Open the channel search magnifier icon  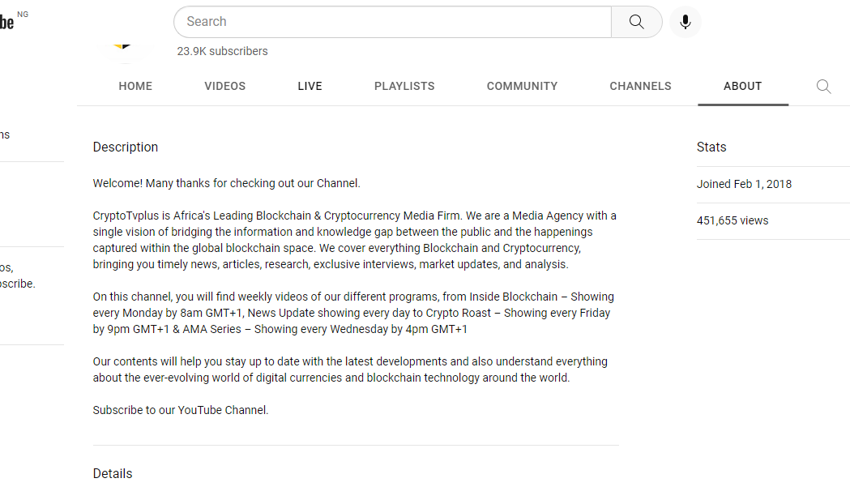tap(823, 86)
